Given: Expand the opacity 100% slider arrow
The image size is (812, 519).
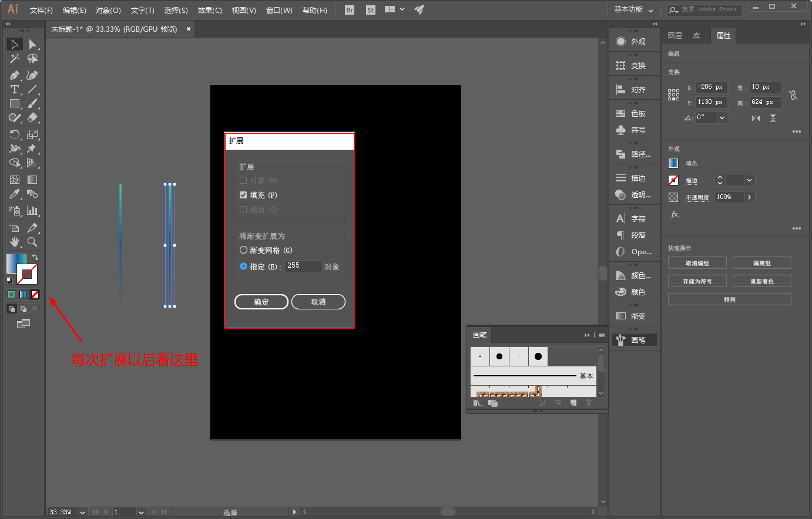Looking at the screenshot, I should [750, 197].
